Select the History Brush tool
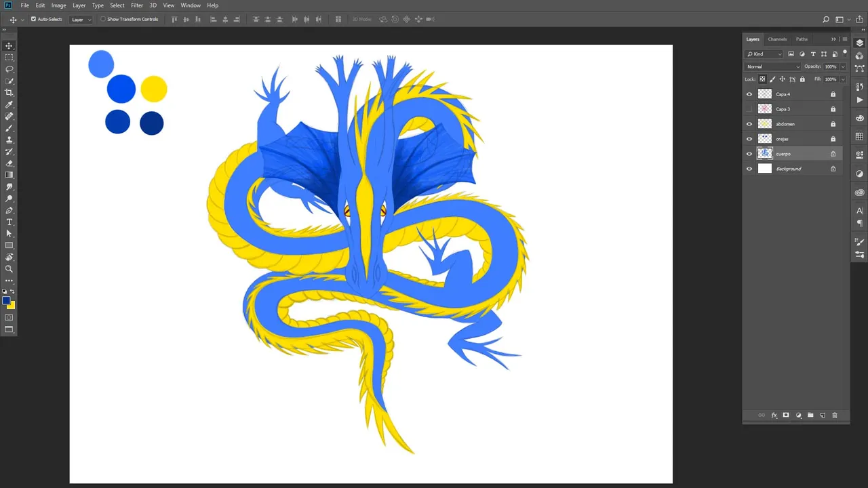The height and width of the screenshot is (488, 868). click(9, 152)
